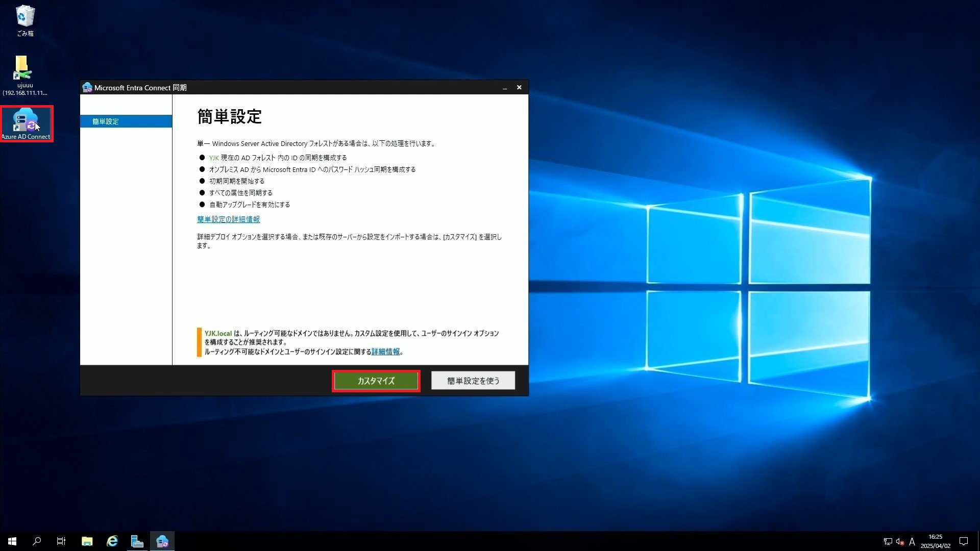Select the ujuuu network shortcut on desktop
980x551 pixels.
[24, 76]
